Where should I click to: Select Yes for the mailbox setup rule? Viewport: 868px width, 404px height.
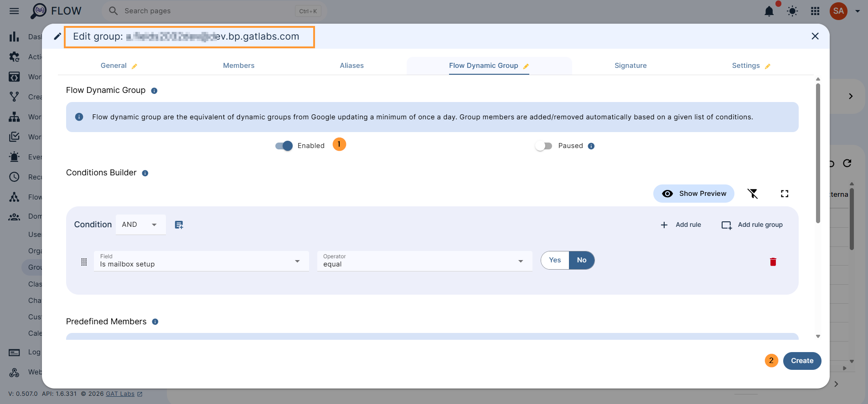[555, 260]
